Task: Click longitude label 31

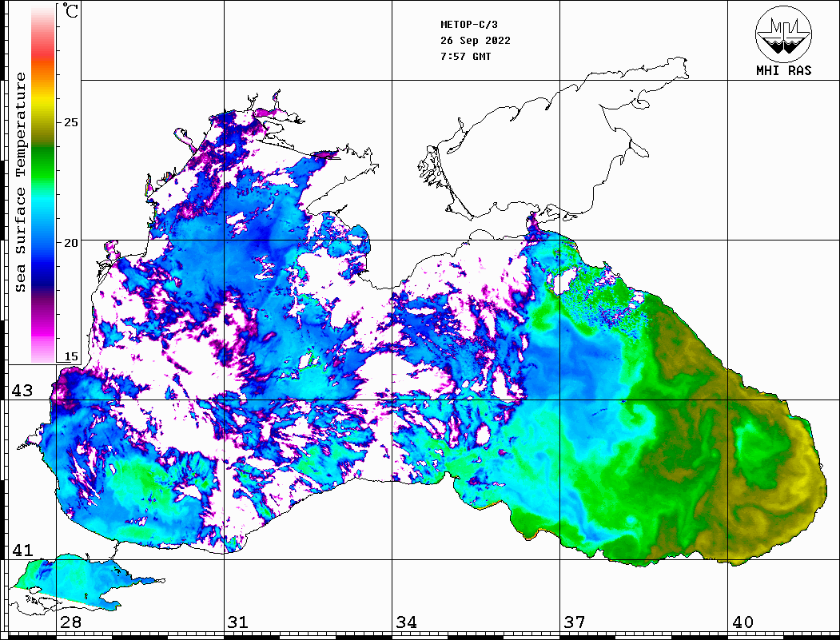Action: tap(238, 622)
